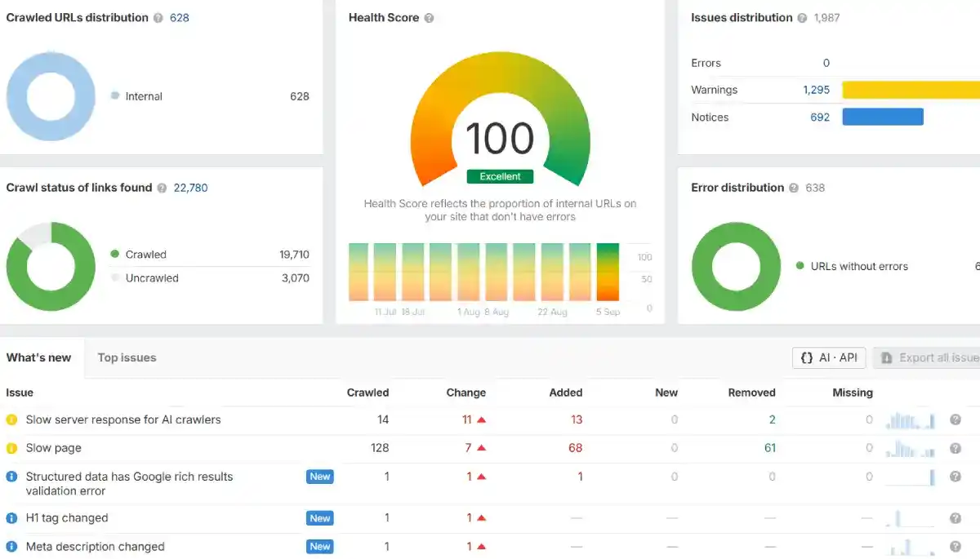The width and height of the screenshot is (980, 559).
Task: Click help icon on Slow server response row
Action: [x=955, y=420]
